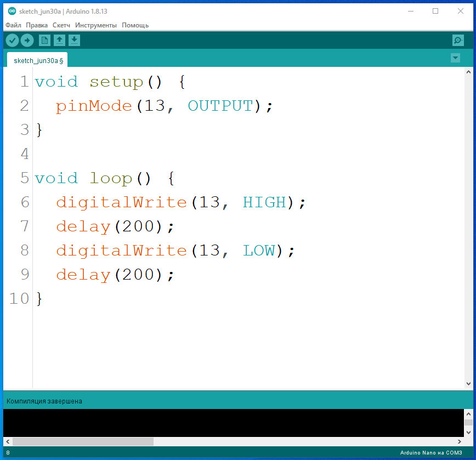Click console horizontal scrollbar right arrow

[460, 441]
